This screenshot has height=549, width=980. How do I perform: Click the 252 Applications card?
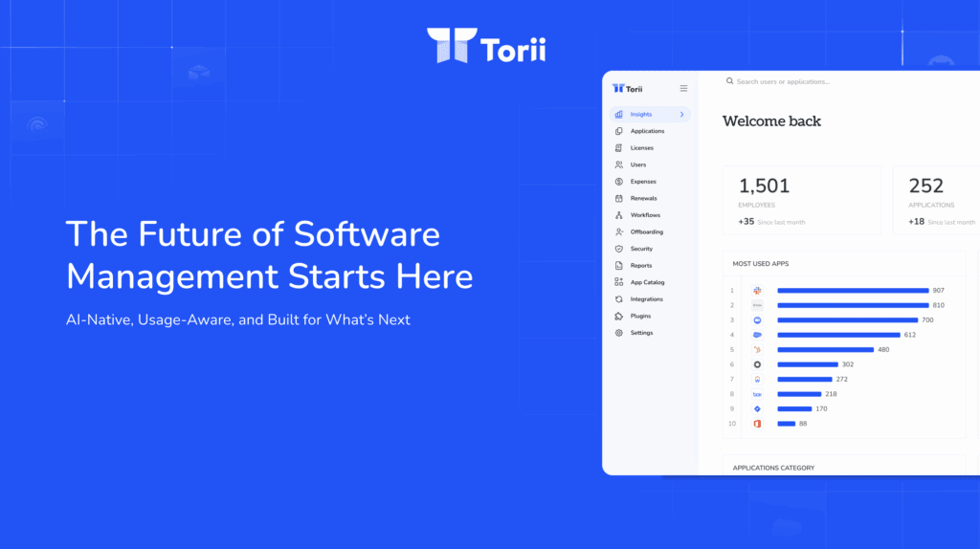click(x=936, y=201)
